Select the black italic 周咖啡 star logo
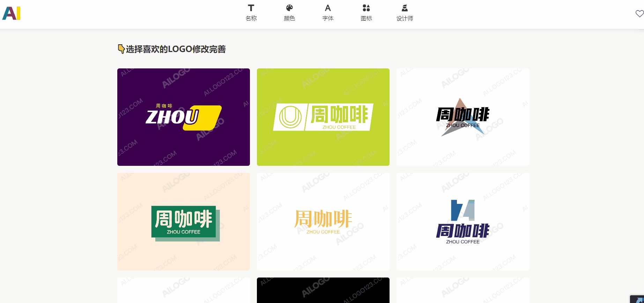Screen dimensions: 644x303 [463, 117]
